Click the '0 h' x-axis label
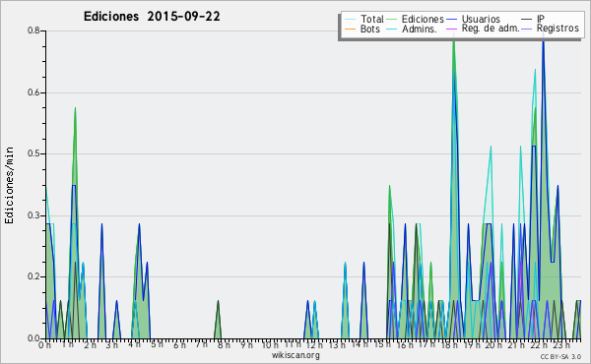591x364 pixels. 44,345
